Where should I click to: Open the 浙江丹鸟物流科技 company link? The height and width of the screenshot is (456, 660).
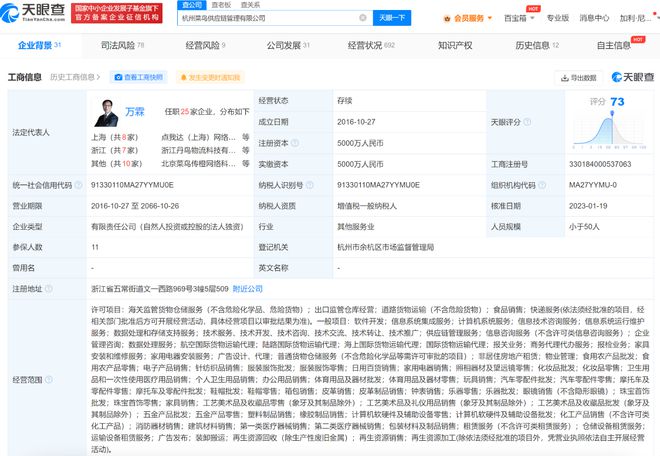[198, 150]
